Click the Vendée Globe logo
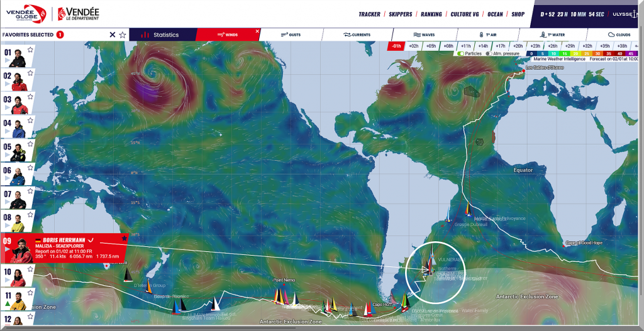 (x=26, y=13)
